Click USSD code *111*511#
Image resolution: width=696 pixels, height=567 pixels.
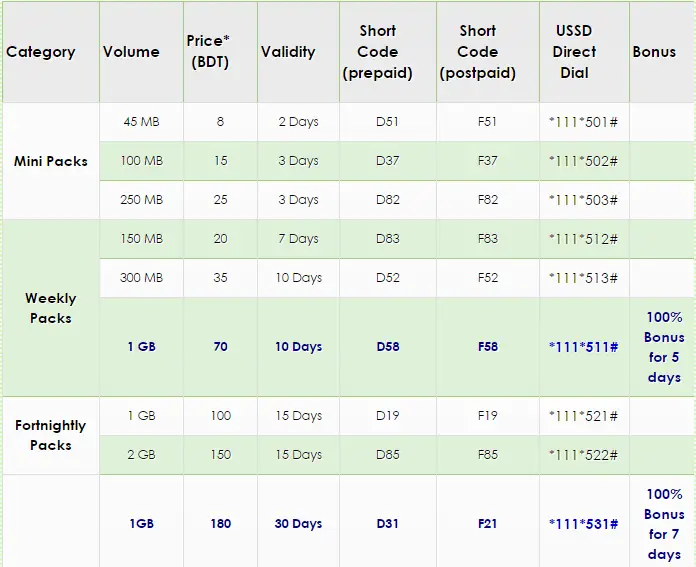point(583,347)
